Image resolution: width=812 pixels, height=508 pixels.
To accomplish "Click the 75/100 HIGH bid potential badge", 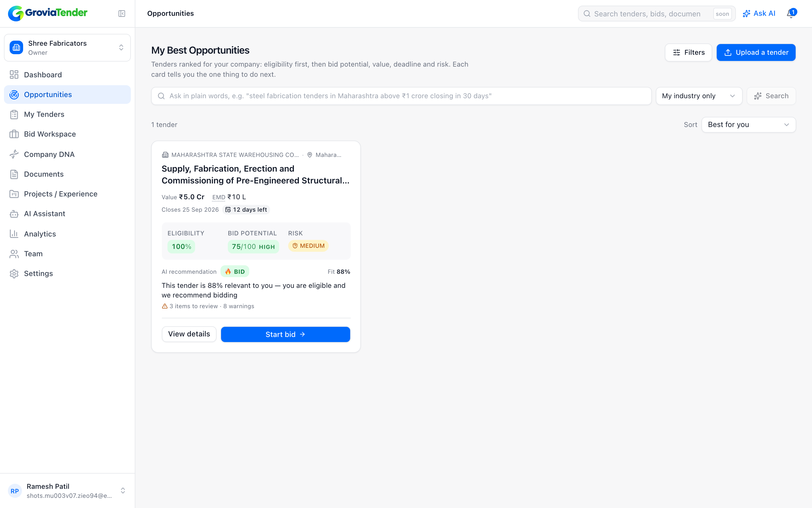I will coord(253,247).
